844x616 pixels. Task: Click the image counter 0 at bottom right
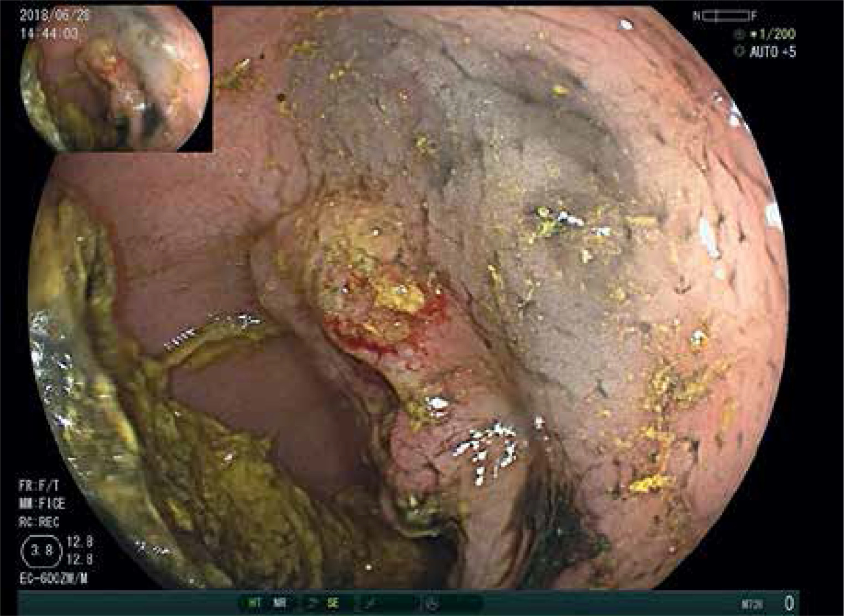click(x=789, y=603)
